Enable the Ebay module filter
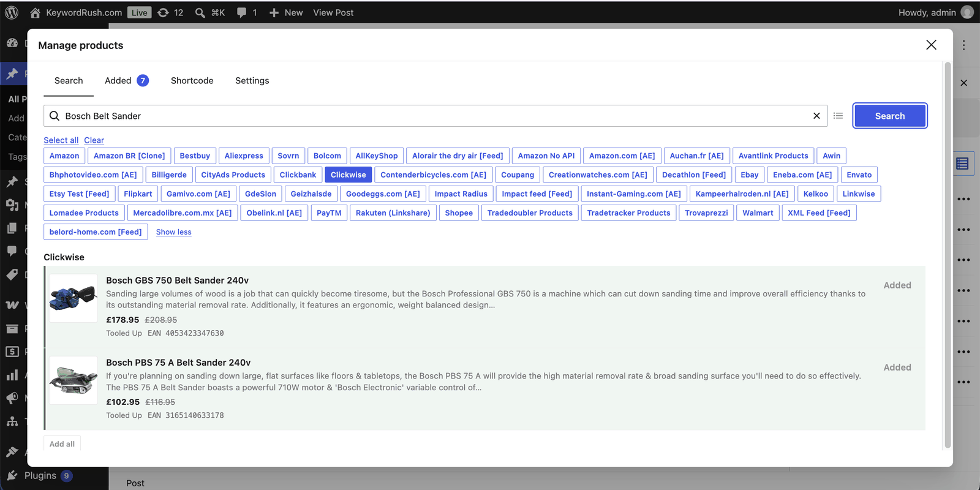Screen dimensions: 980x490 tap(750, 175)
